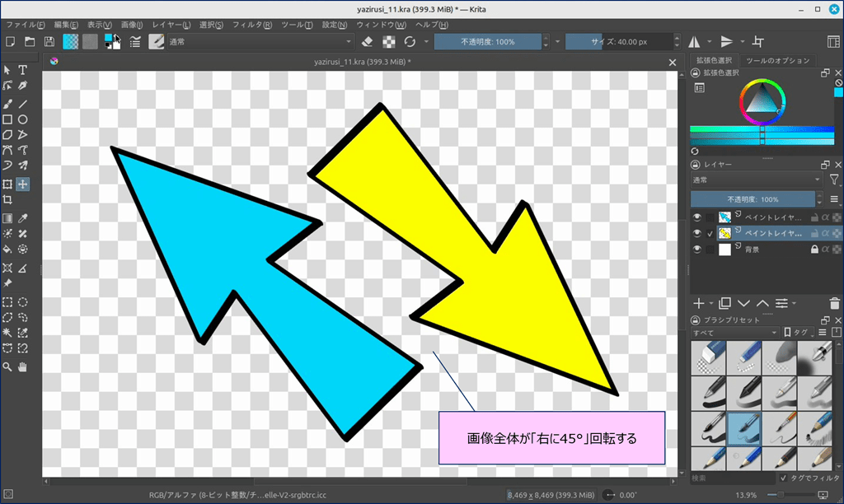Toggle the タグでフィルタ checkbox
The height and width of the screenshot is (504, 844).
[x=783, y=478]
